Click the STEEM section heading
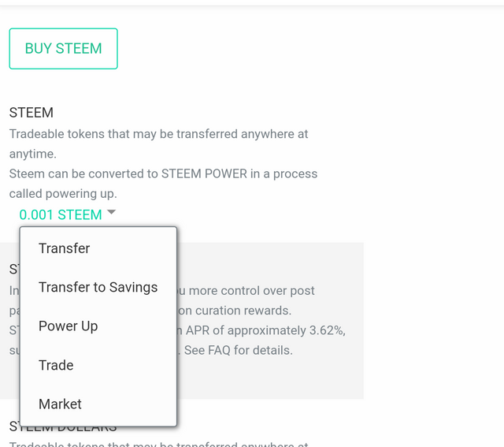The height and width of the screenshot is (447, 504). (x=31, y=114)
